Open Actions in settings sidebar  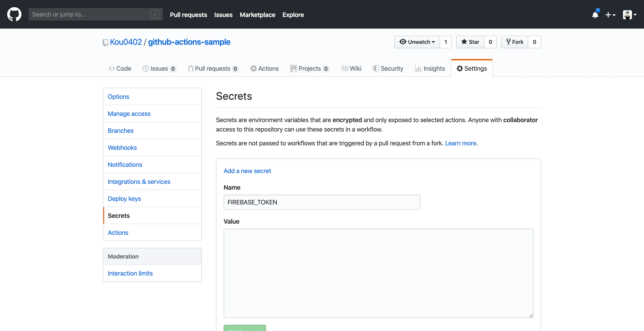[x=152, y=233]
